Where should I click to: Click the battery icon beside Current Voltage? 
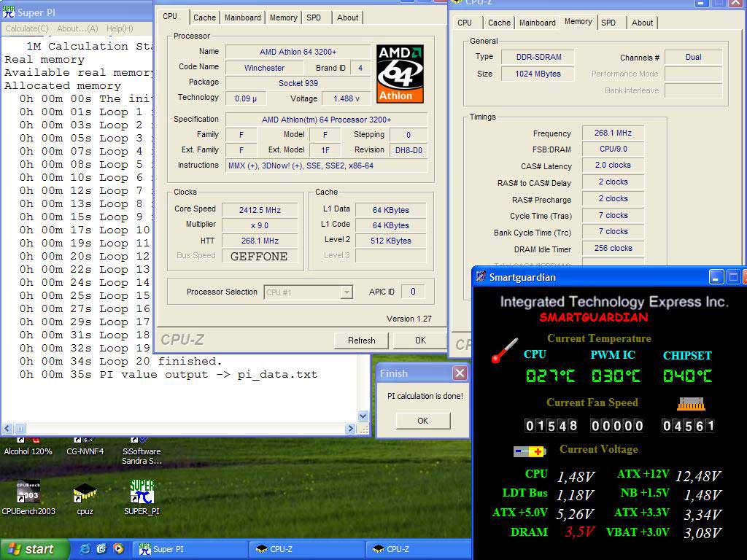coord(529,451)
